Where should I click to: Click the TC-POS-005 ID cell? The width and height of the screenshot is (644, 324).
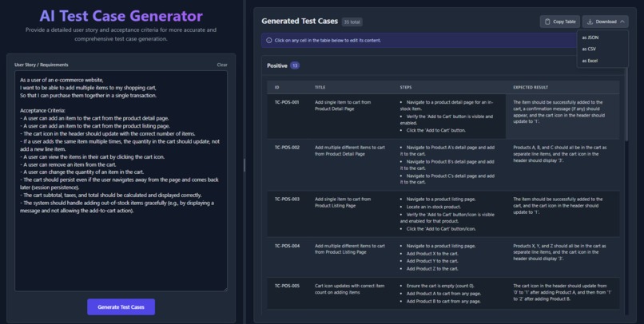287,293
